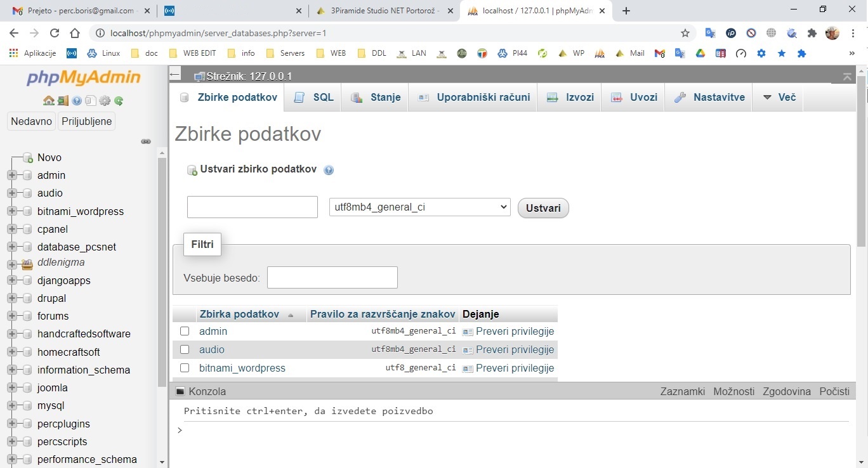Expand the admin database tree node
The height and width of the screenshot is (468, 868).
coord(11,176)
